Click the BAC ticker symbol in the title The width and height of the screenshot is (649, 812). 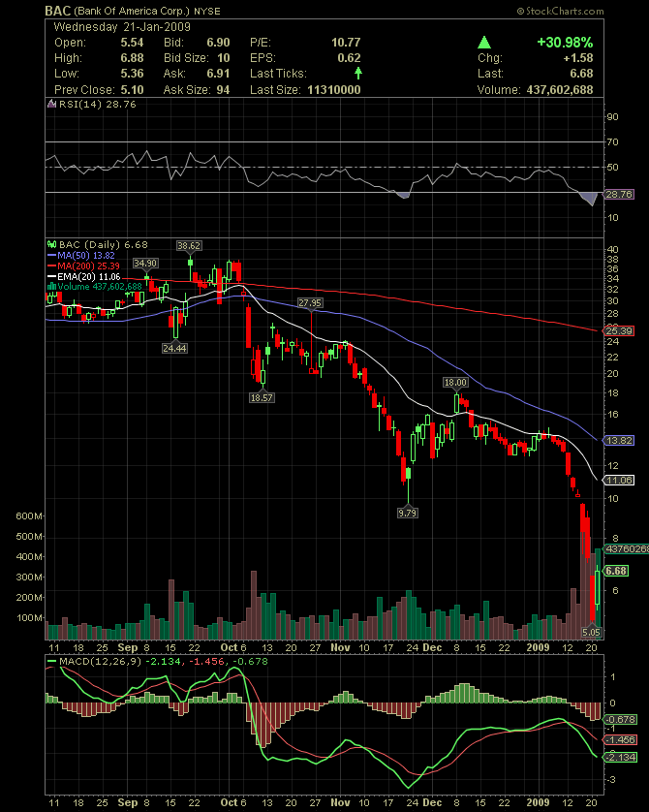pyautogui.click(x=57, y=11)
